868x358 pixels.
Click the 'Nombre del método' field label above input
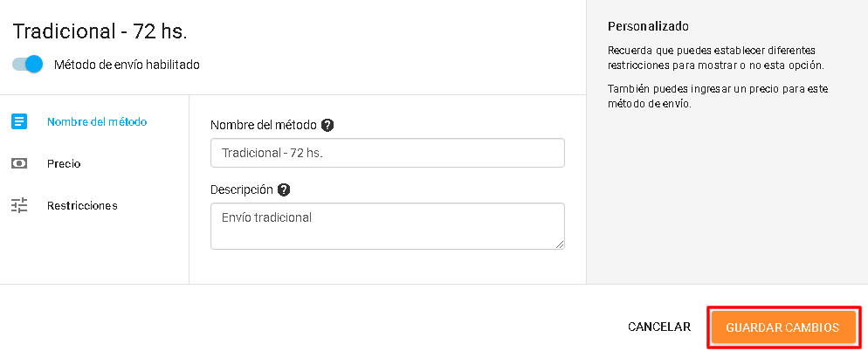click(x=264, y=125)
